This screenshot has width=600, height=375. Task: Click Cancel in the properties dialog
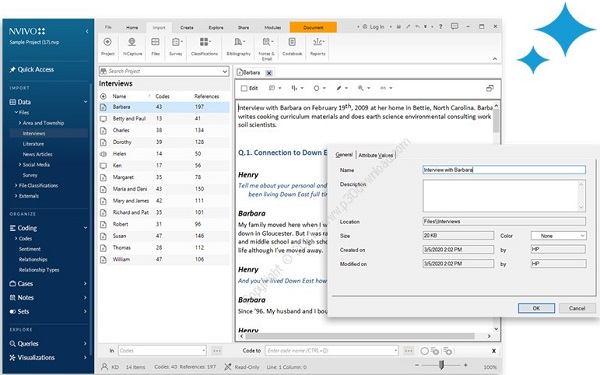[x=577, y=308]
